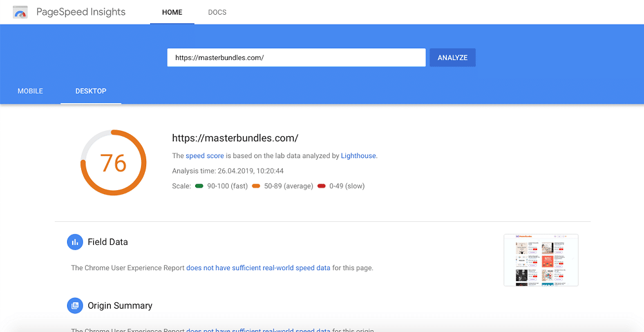
Task: Click the ANALYZE button
Action: pos(453,57)
